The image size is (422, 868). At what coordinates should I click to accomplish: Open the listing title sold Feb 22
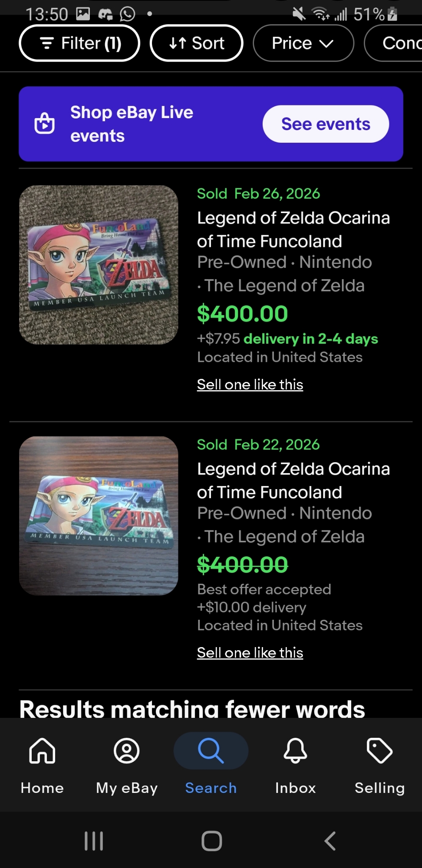(293, 480)
